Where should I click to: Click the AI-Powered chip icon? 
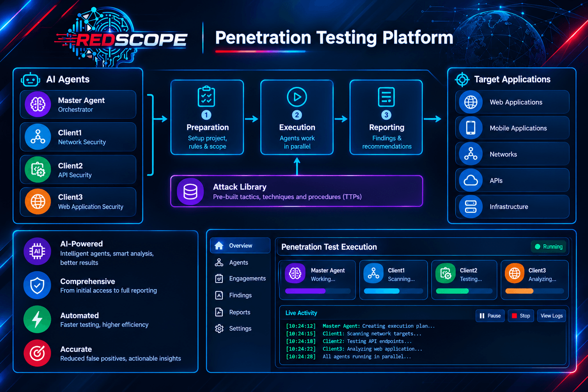[37, 251]
